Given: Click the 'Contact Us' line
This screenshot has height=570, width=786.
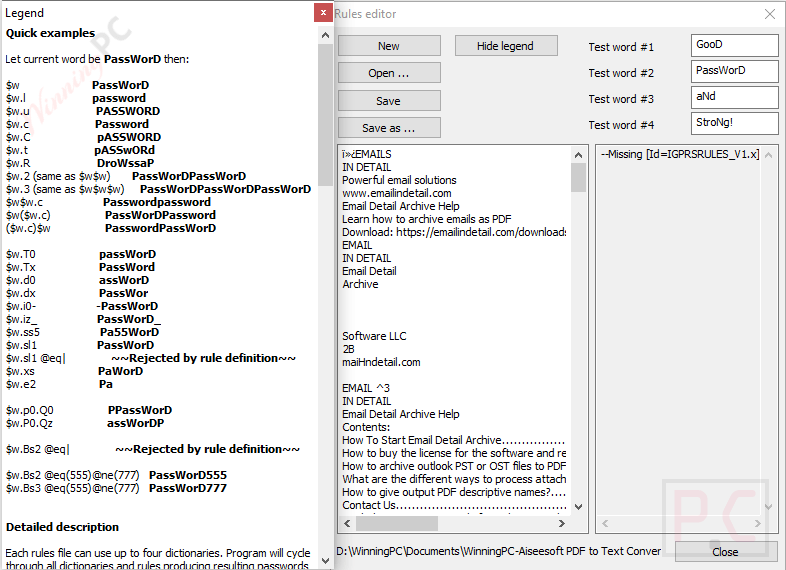Looking at the screenshot, I should pyautogui.click(x=454, y=505).
